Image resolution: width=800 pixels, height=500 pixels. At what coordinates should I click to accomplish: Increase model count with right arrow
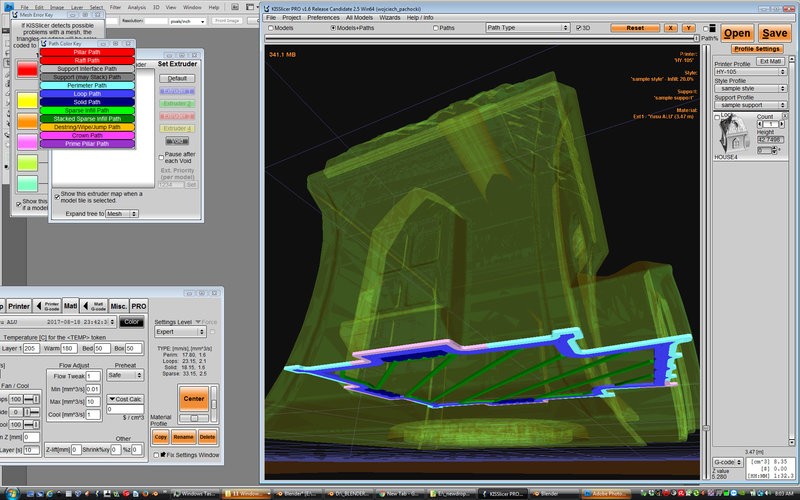pos(782,124)
